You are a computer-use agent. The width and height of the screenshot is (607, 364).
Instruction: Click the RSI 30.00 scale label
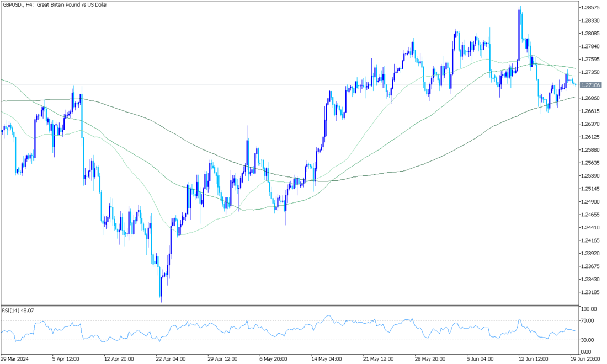[x=588, y=340]
